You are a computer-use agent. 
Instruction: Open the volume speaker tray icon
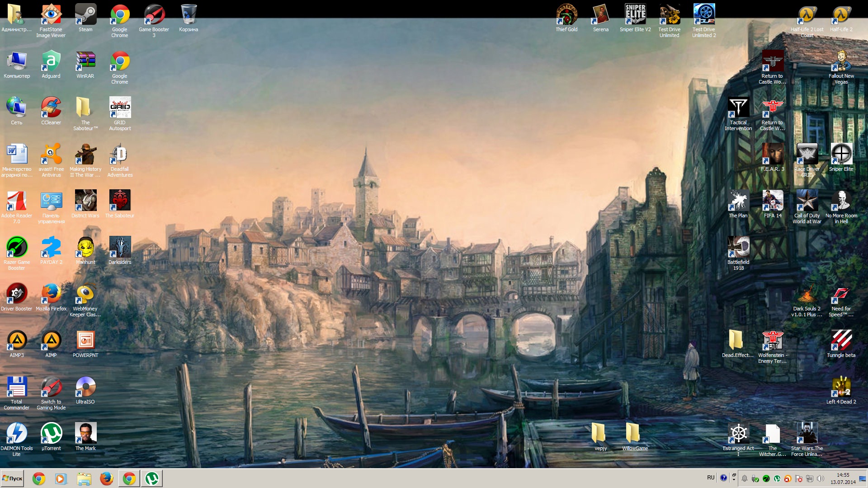(821, 479)
